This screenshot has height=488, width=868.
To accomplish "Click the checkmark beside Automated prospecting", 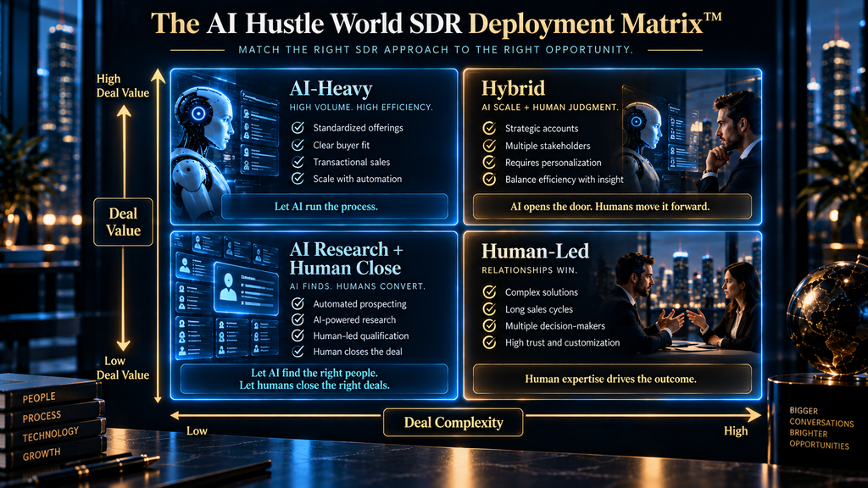I will 298,304.
